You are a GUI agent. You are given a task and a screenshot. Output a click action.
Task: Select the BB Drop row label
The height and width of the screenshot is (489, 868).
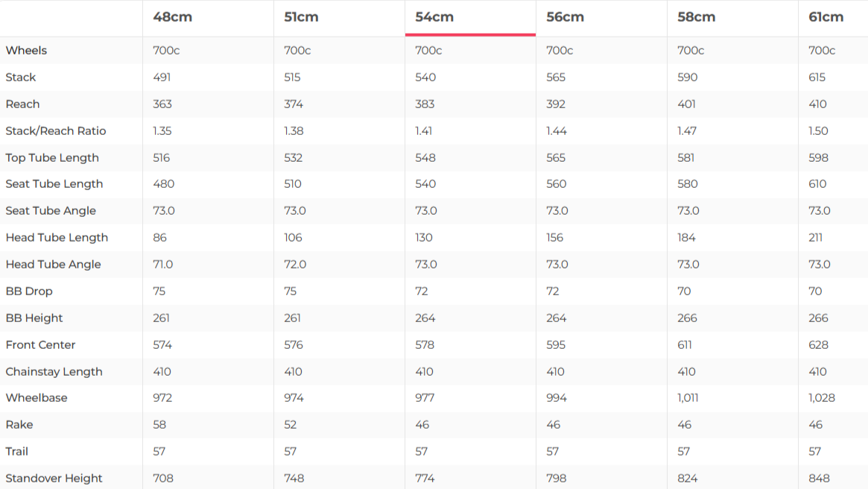[29, 291]
